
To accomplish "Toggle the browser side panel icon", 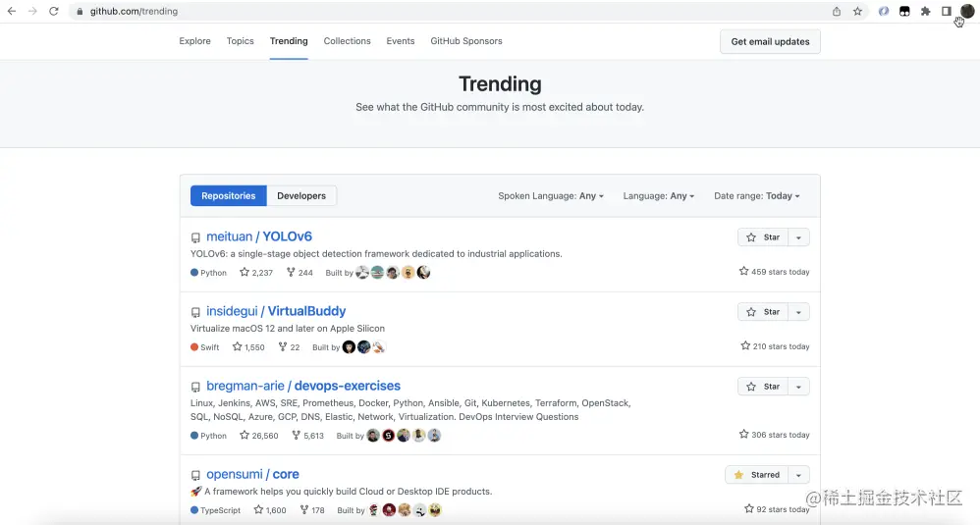I will pyautogui.click(x=947, y=11).
